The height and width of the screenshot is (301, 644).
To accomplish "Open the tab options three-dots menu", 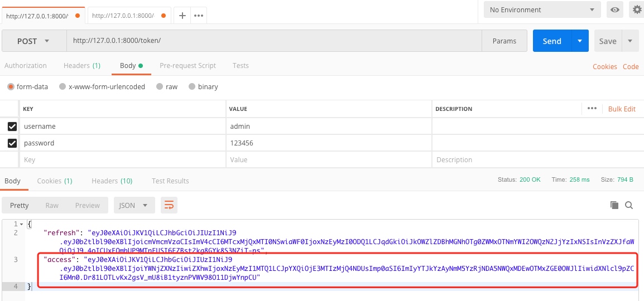I will [x=198, y=16].
